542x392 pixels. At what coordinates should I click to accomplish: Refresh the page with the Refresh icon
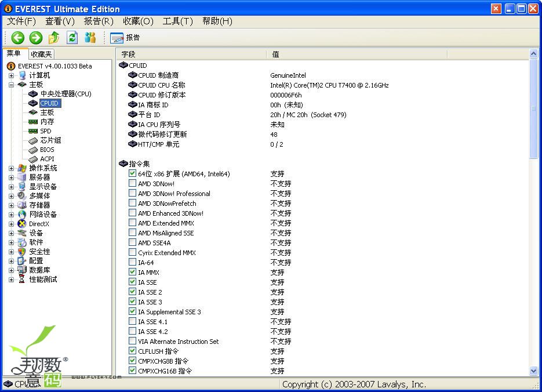[72, 37]
